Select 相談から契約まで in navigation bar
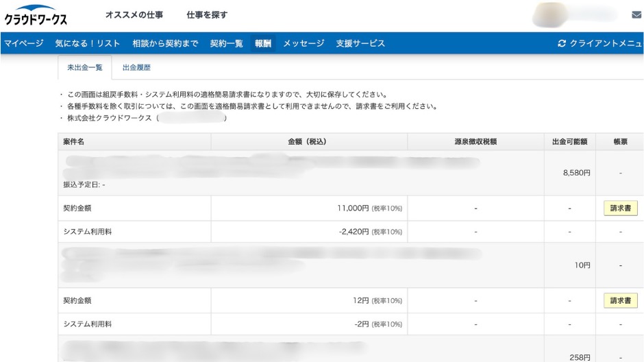 tap(165, 43)
